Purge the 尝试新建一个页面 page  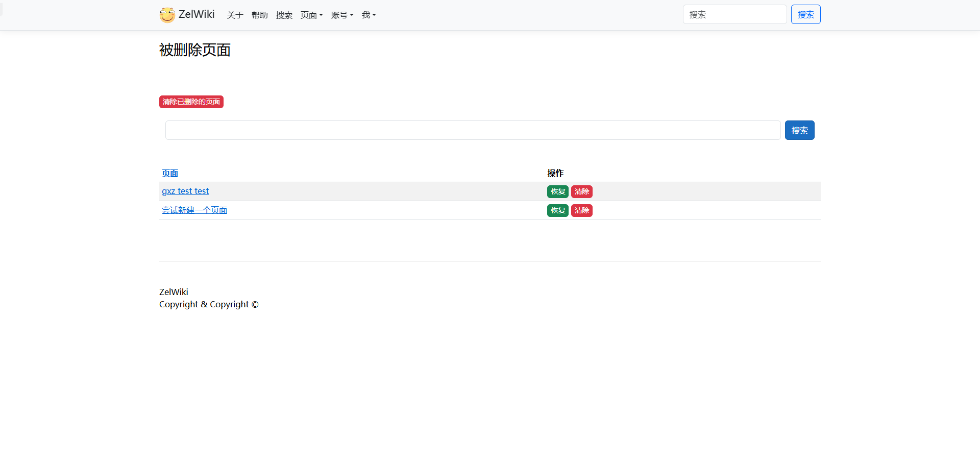pyautogui.click(x=581, y=211)
